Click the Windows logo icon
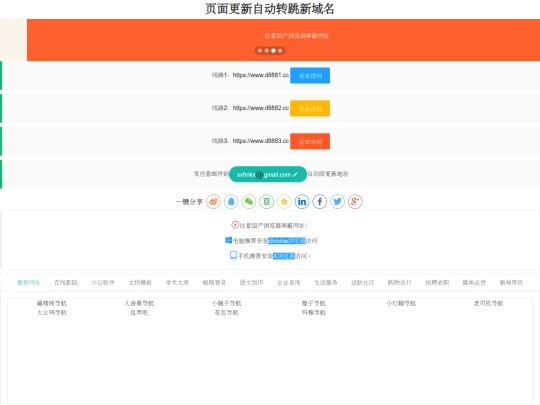Screen dimensions: 540x405 [x=228, y=240]
